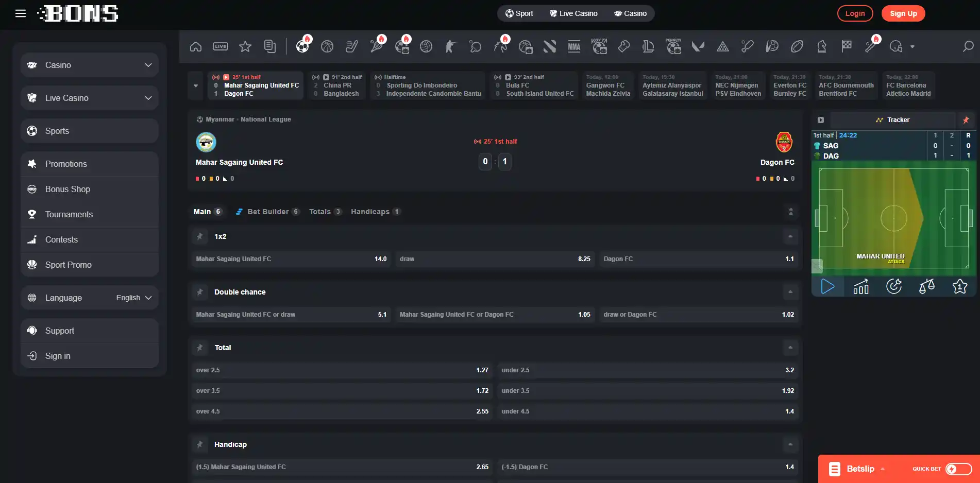The image size is (980, 483).
Task: Select the American football helmet icon
Action: [x=896, y=47]
